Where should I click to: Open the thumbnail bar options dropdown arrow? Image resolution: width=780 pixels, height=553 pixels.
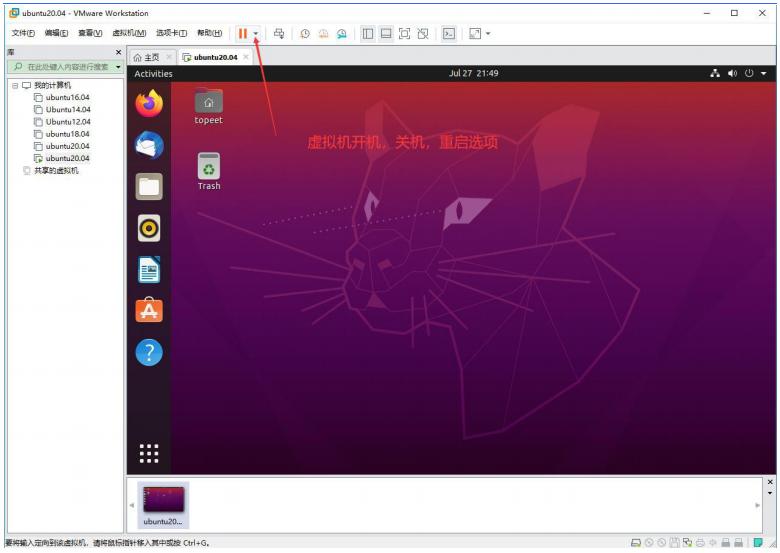pos(770,493)
